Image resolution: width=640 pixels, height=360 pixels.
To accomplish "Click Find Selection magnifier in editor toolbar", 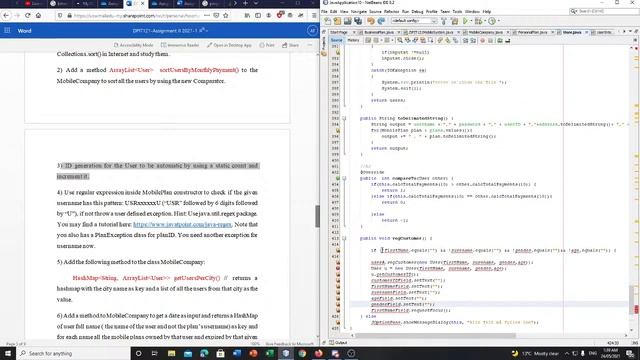I will click(400, 40).
